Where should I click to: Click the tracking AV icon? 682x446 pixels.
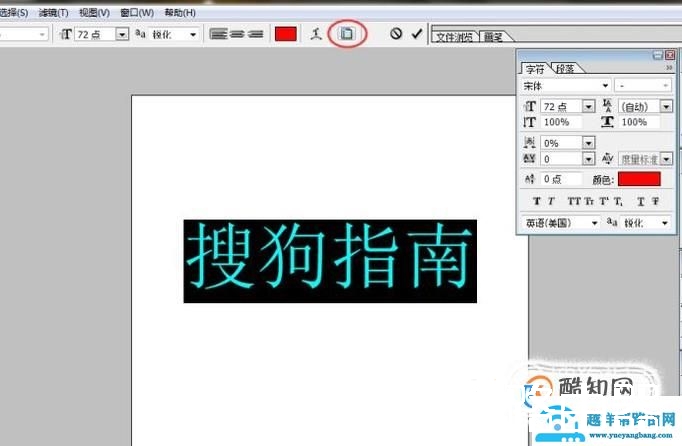click(x=529, y=159)
